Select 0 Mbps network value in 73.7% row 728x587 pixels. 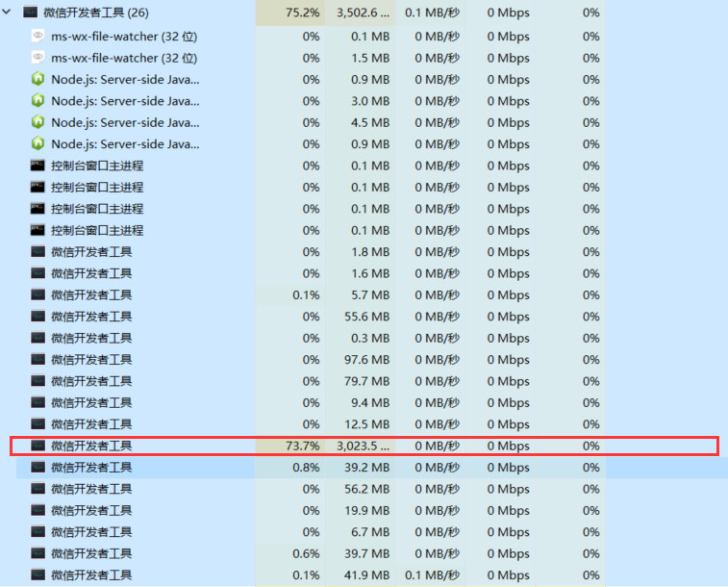[508, 446]
